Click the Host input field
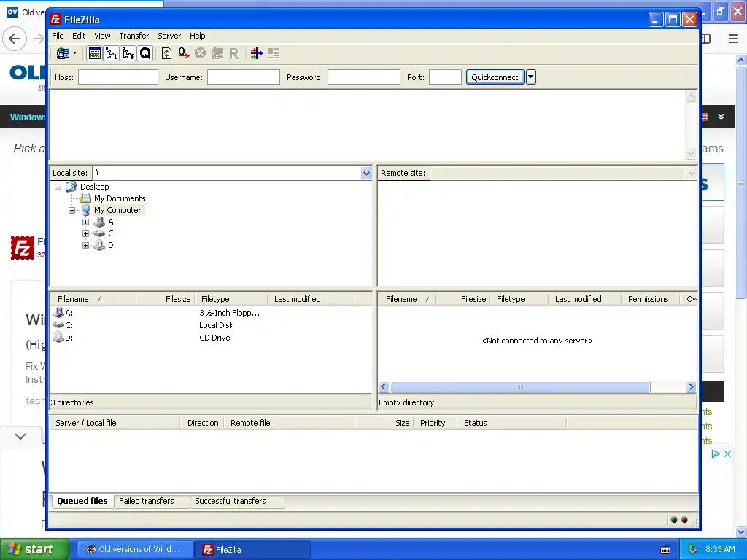 click(117, 77)
